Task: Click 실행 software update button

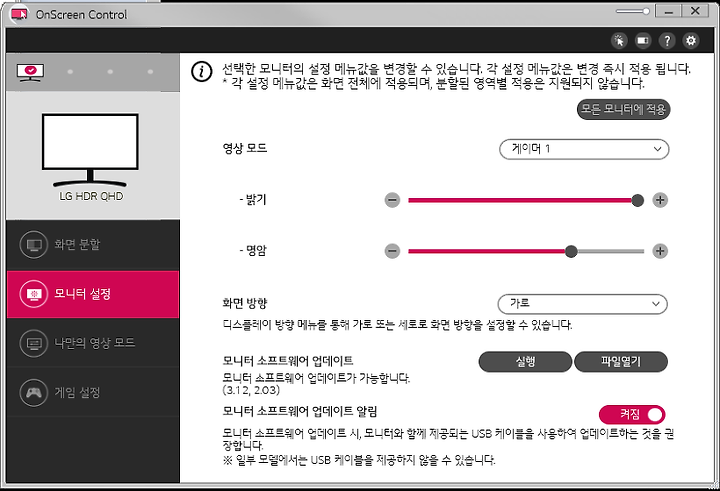Action: pyautogui.click(x=525, y=362)
